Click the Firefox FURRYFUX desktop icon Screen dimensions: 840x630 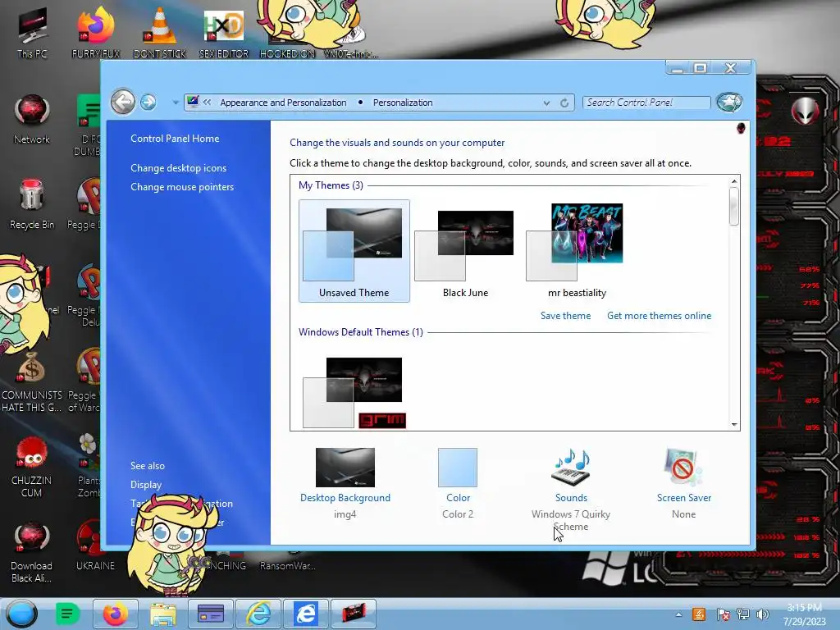click(96, 33)
